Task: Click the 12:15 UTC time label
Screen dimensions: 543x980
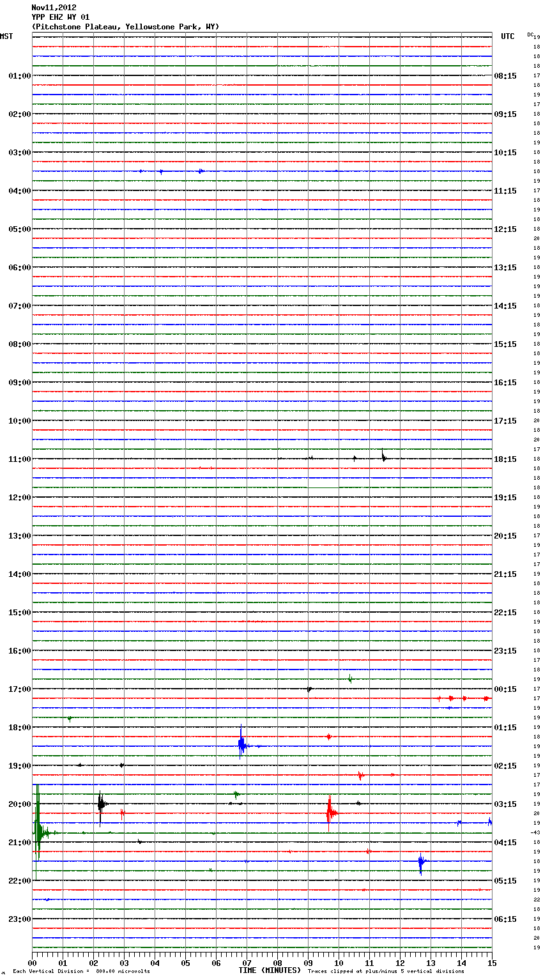Action: pos(505,229)
